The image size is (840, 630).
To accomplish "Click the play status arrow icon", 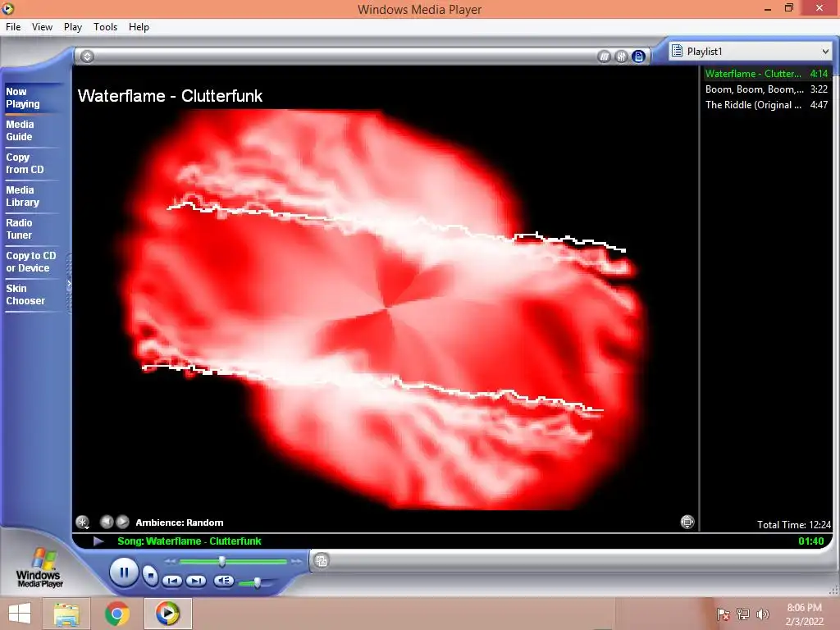I will click(98, 541).
